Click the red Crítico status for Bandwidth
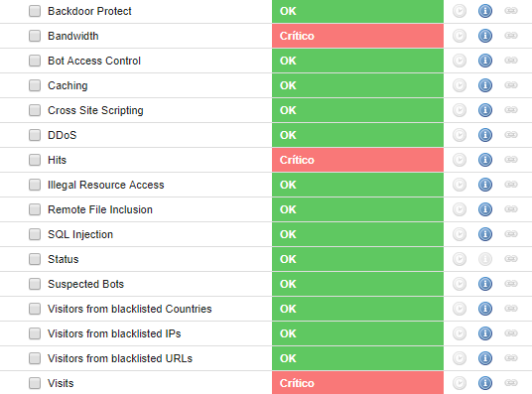 357,36
